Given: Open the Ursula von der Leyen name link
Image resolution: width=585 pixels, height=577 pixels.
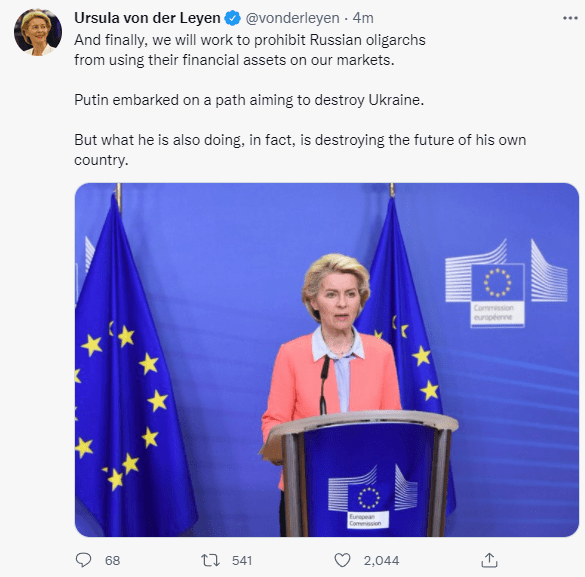Looking at the screenshot, I should coord(147,18).
